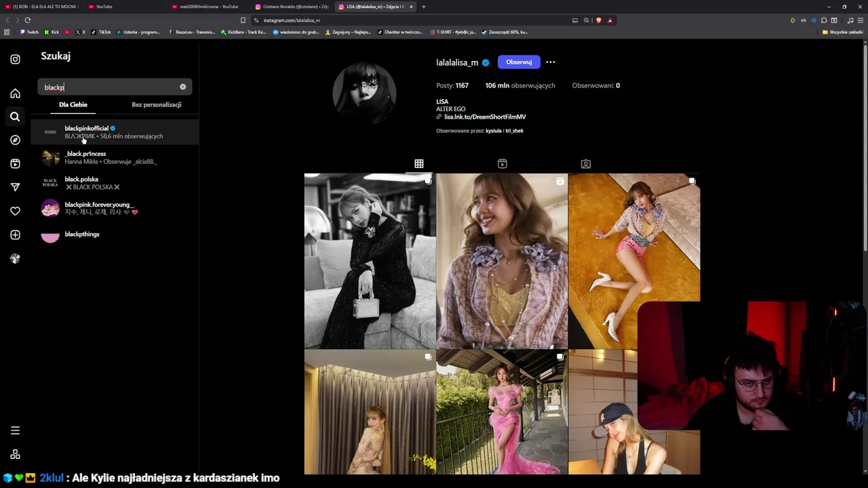This screenshot has height=488, width=868.
Task: Open Instagram home via logo icon
Action: coord(15,59)
